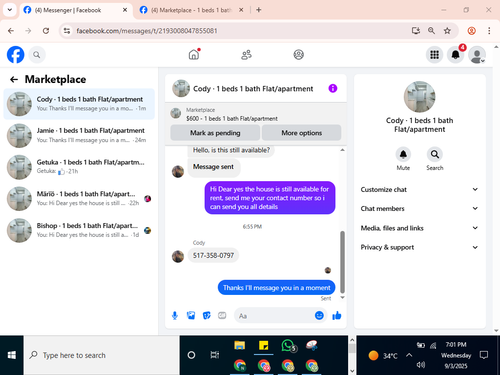Viewport: 500px width, 375px height.
Task: Open the Facebook menu grid icon
Action: [434, 55]
